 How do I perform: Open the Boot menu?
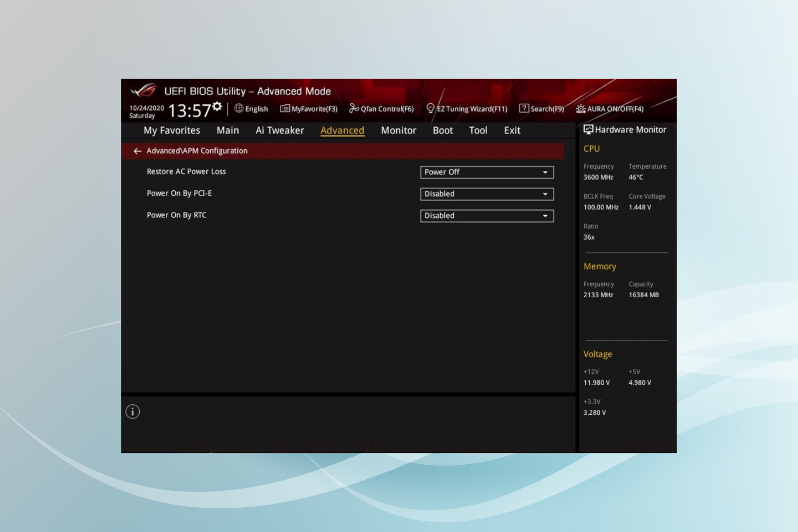click(442, 130)
